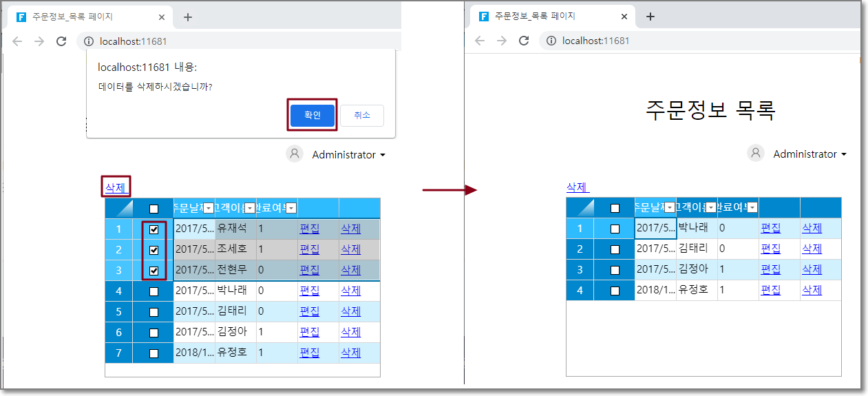
Task: Click the user avatar icon in the right window
Action: 755,154
